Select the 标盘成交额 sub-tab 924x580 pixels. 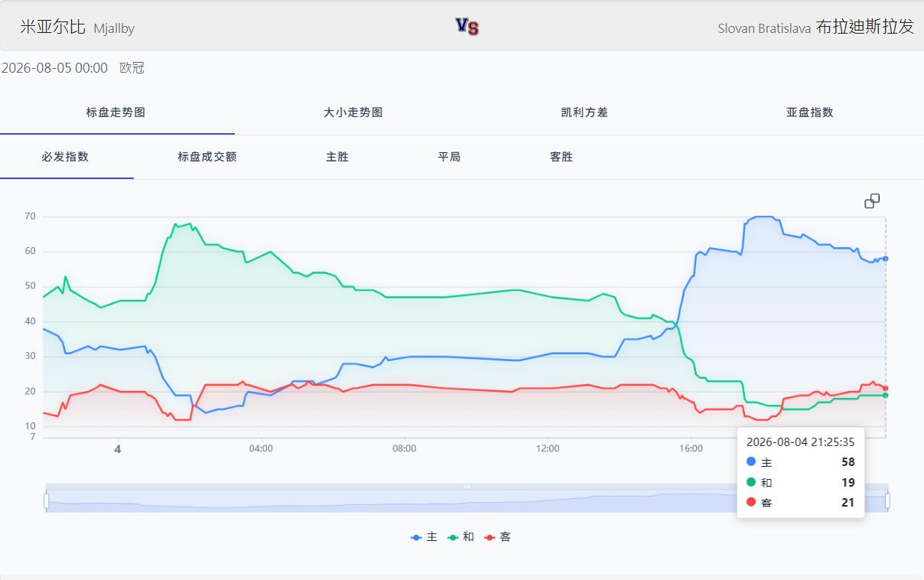click(207, 157)
